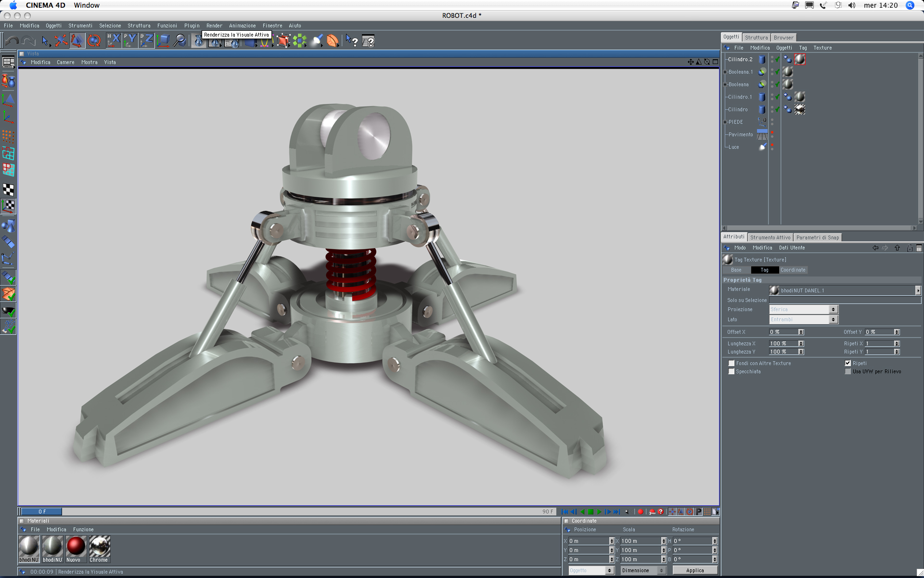Viewport: 924px width, 578px height.
Task: Open the Proiezione dropdown
Action: point(804,309)
